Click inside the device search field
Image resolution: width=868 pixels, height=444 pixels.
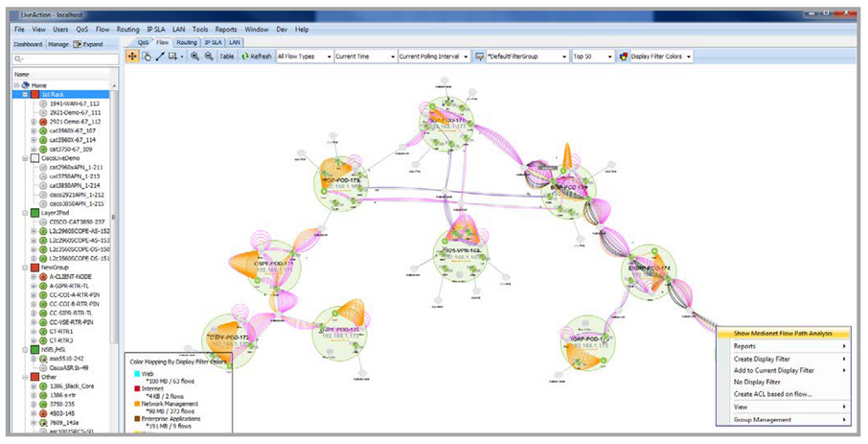[65, 59]
